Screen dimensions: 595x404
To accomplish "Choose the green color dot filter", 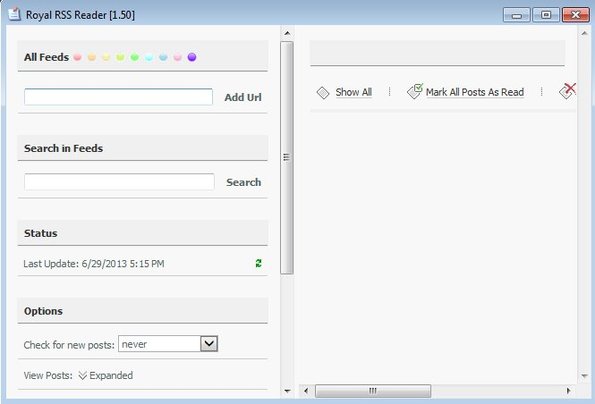I will point(135,57).
